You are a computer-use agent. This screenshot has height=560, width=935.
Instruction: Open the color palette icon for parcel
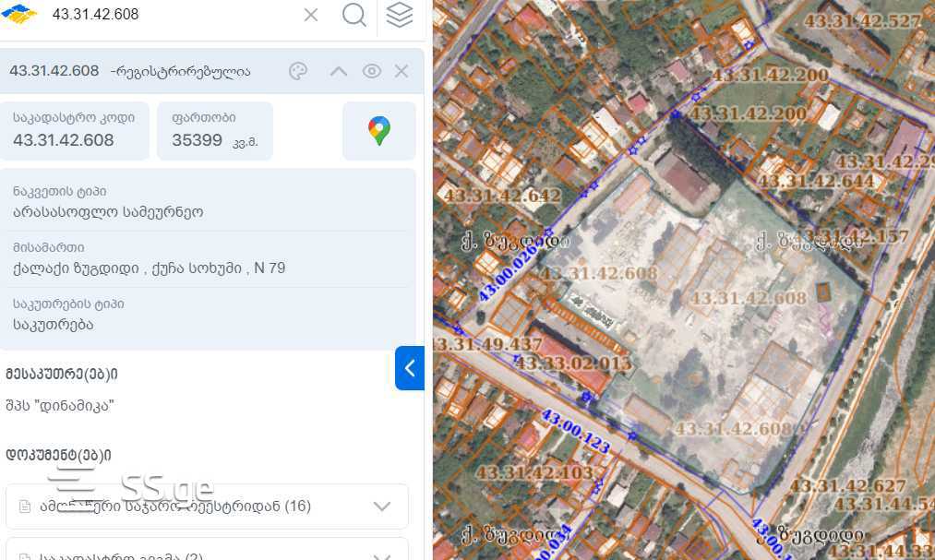[297, 71]
